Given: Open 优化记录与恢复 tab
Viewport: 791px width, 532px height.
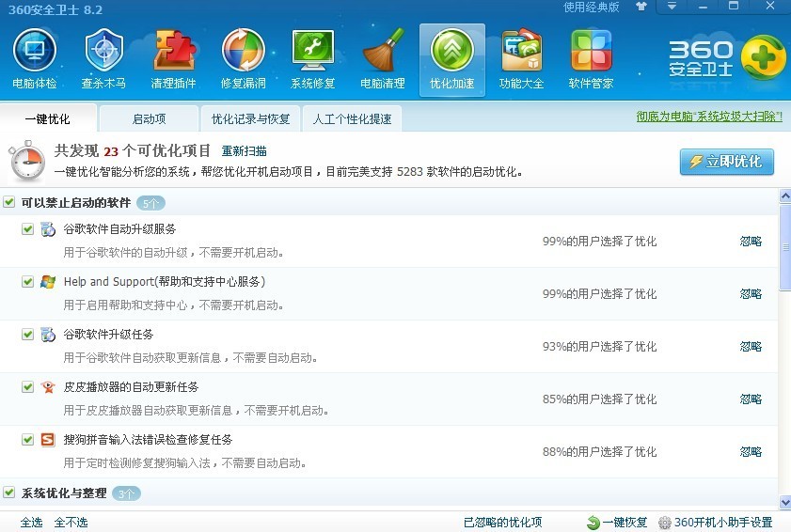Looking at the screenshot, I should pyautogui.click(x=251, y=119).
